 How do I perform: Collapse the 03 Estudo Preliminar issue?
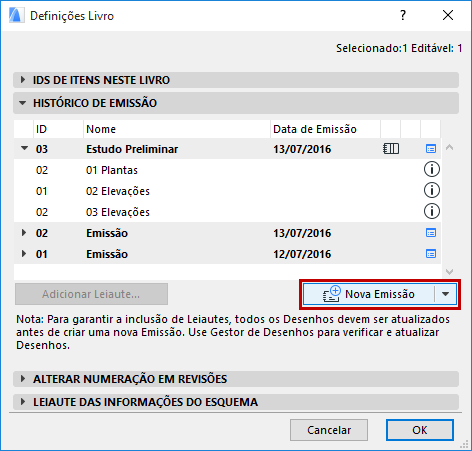[24, 148]
